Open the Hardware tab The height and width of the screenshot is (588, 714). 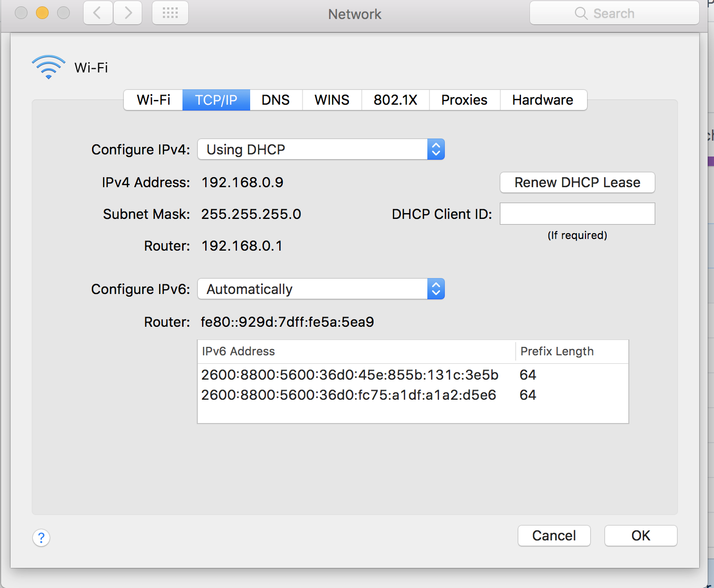(x=543, y=100)
